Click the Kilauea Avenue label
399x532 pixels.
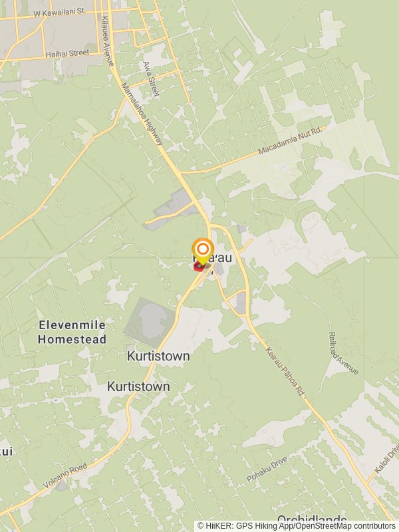tap(107, 41)
